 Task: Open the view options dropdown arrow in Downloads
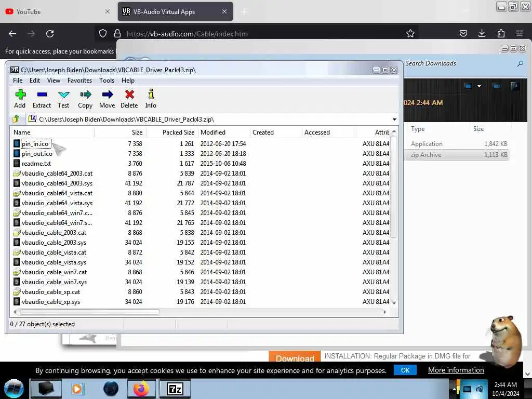point(479,86)
